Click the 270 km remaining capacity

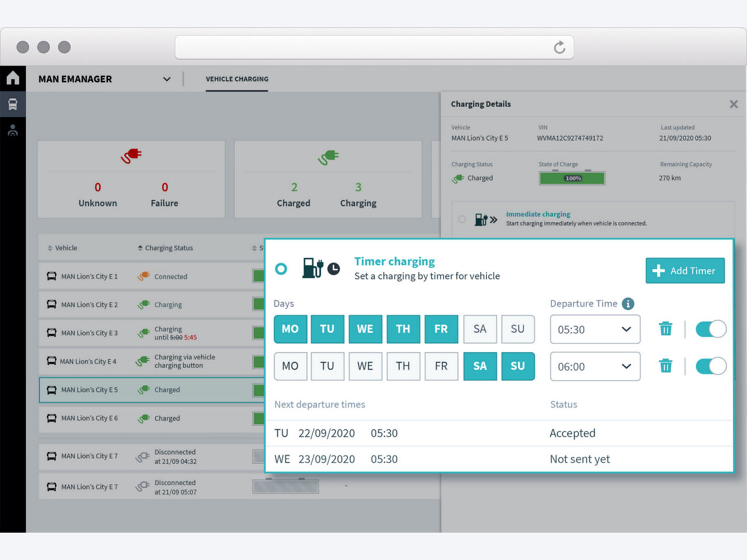coord(670,178)
